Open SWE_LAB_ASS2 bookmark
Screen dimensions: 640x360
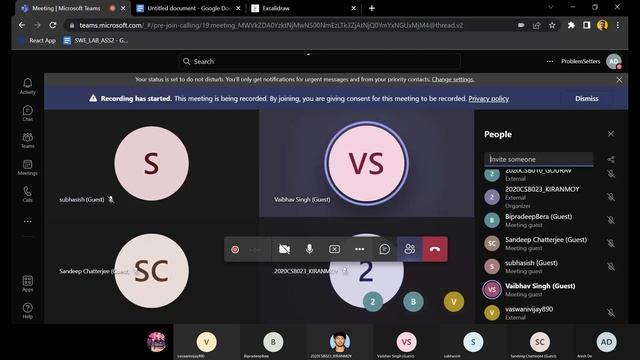coord(96,40)
